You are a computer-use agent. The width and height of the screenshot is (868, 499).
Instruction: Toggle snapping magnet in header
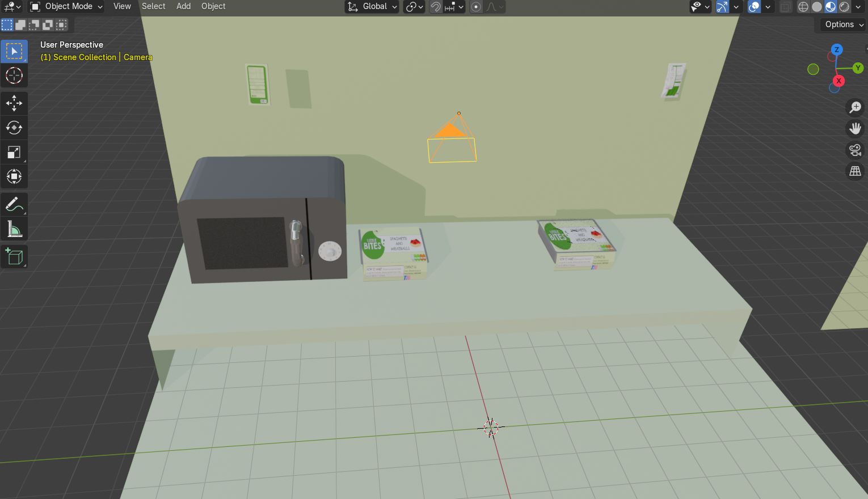pyautogui.click(x=436, y=7)
